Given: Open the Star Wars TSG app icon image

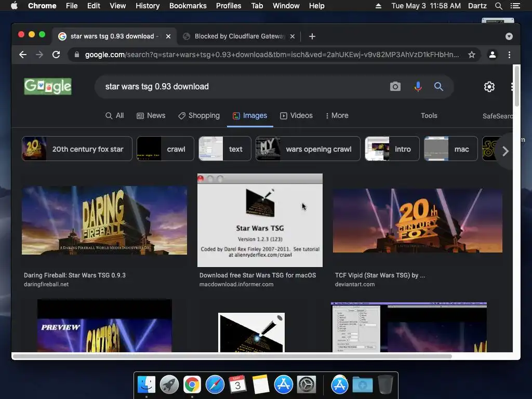Looking at the screenshot, I should point(251,332).
